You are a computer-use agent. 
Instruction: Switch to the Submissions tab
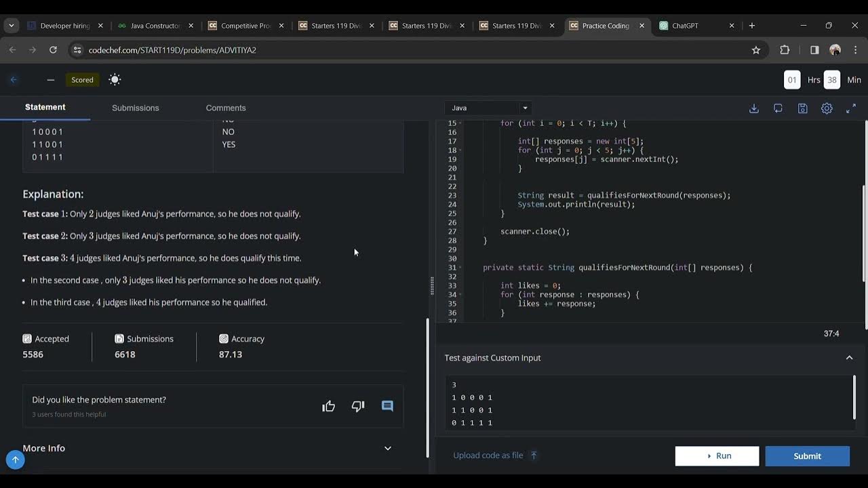pos(136,108)
